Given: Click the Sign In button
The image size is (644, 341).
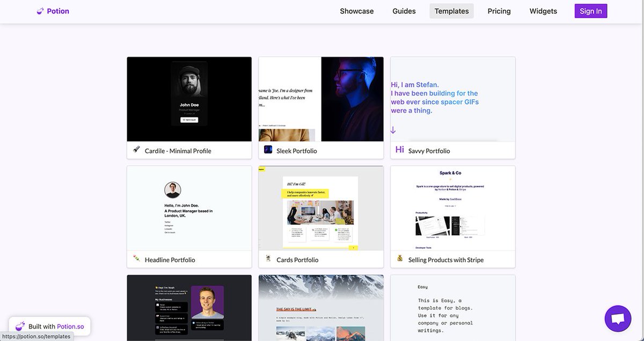Looking at the screenshot, I should (x=590, y=11).
